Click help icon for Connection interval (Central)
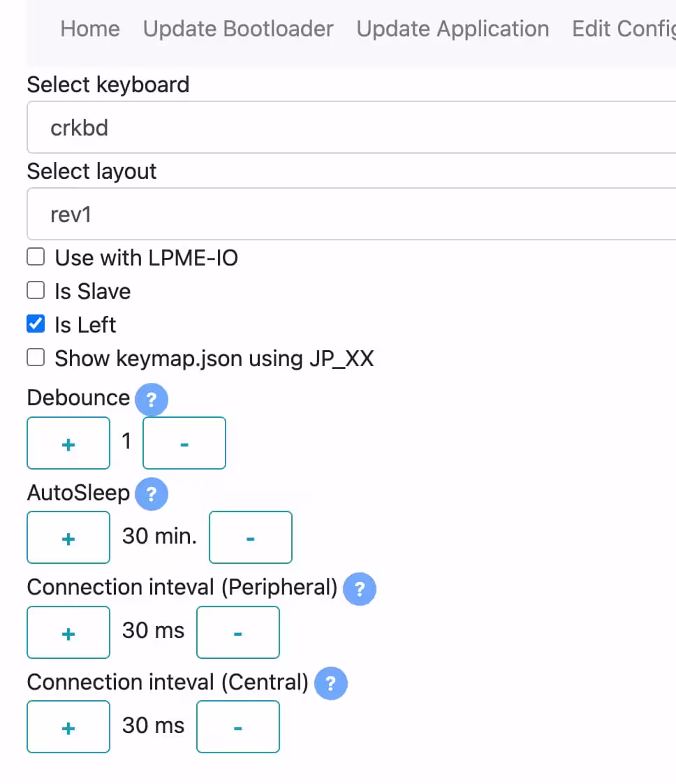 tap(331, 683)
